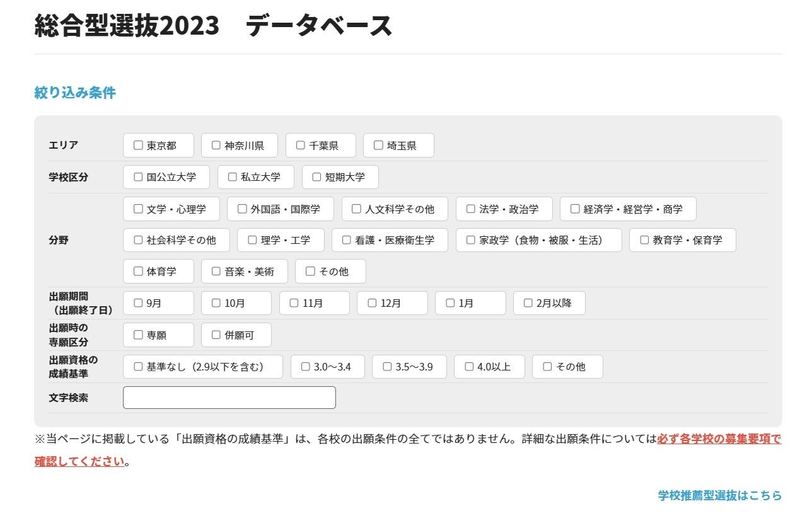Click the 文字検索 text input field

tap(229, 398)
